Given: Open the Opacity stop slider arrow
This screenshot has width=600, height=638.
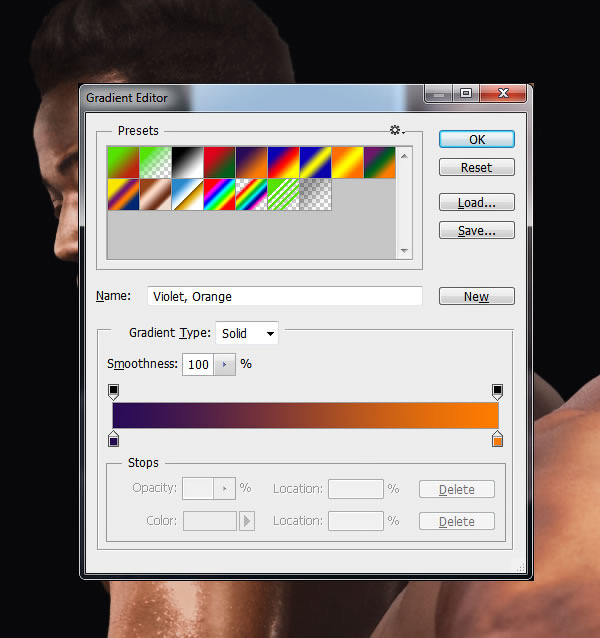Looking at the screenshot, I should click(x=225, y=488).
